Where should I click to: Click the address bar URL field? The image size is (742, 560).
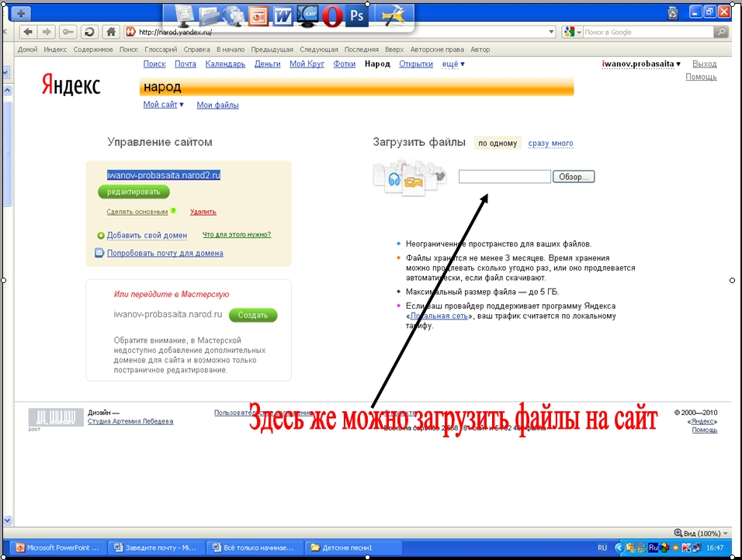click(x=342, y=32)
